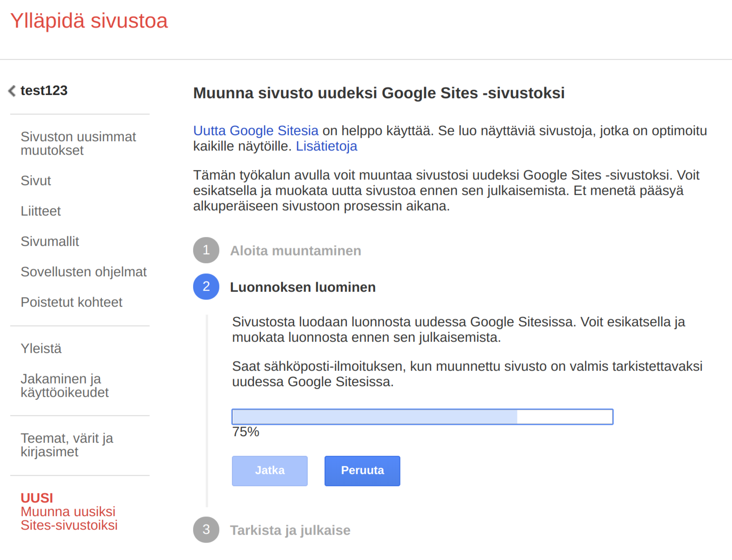Open Jakaminen ja käyttöoikeudet

coord(65,386)
